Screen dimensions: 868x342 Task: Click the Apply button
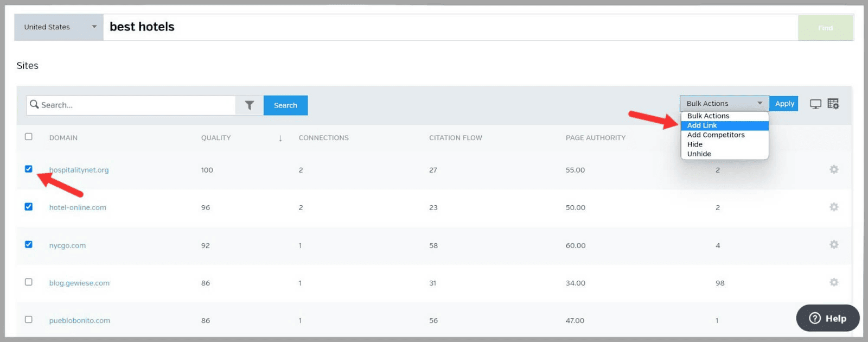point(784,104)
